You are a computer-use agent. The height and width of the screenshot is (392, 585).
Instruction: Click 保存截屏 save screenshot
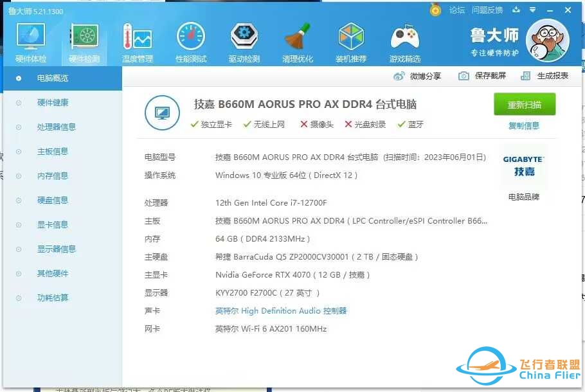[x=482, y=76]
